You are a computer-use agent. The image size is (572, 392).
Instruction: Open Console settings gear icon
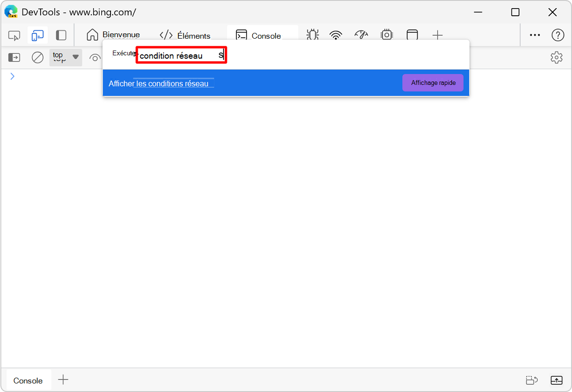[x=556, y=58]
